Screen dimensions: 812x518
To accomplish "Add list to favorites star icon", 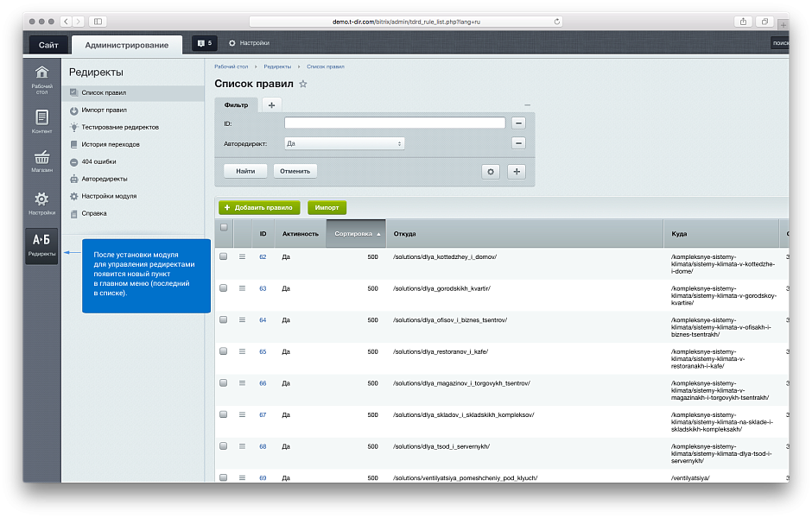I will (302, 84).
